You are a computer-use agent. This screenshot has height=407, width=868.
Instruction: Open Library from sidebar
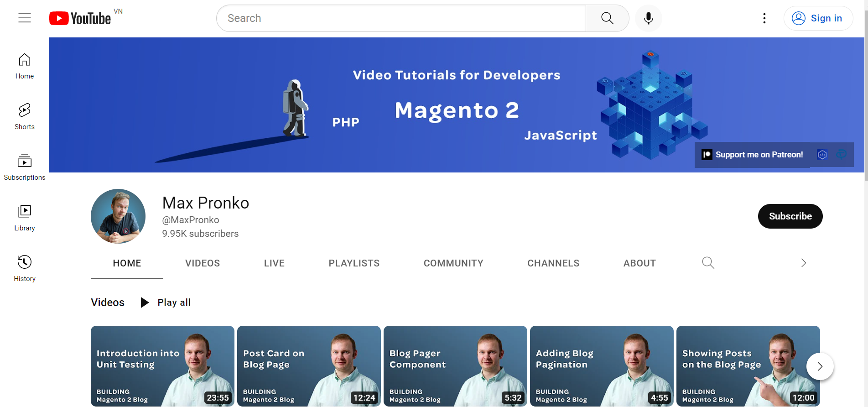click(25, 218)
